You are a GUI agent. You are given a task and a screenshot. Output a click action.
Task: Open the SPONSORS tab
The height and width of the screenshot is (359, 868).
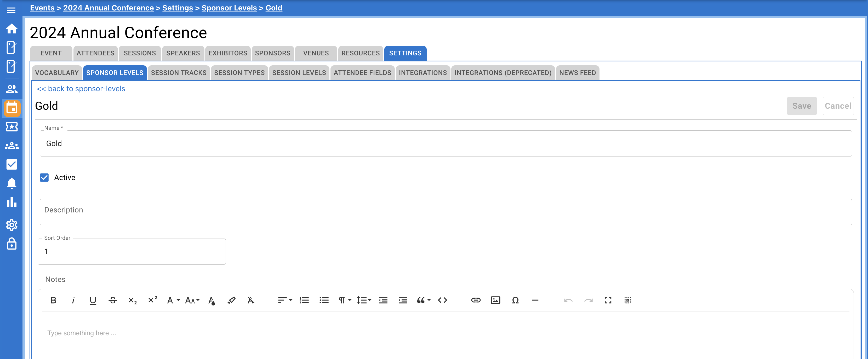[273, 53]
